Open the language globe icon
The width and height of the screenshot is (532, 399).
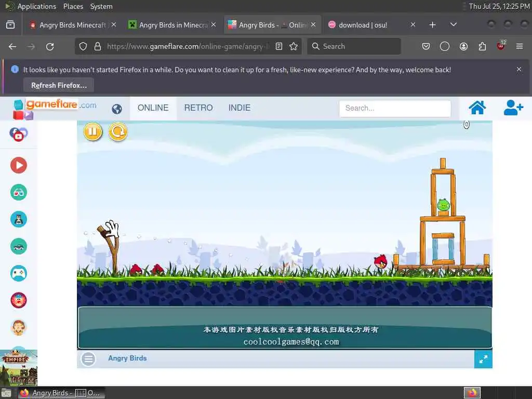pyautogui.click(x=117, y=109)
